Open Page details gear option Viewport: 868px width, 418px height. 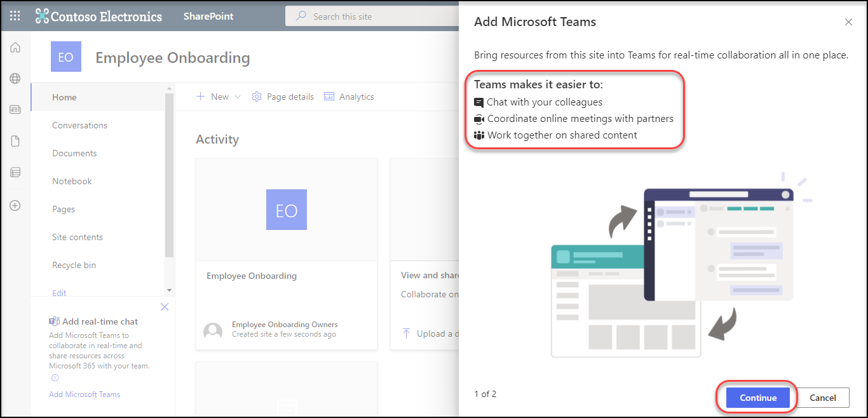(x=283, y=97)
